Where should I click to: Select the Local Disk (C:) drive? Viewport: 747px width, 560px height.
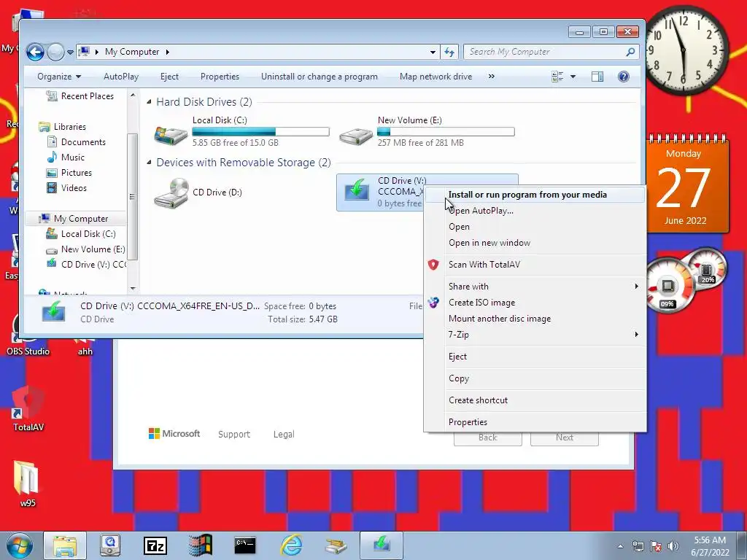click(x=241, y=131)
